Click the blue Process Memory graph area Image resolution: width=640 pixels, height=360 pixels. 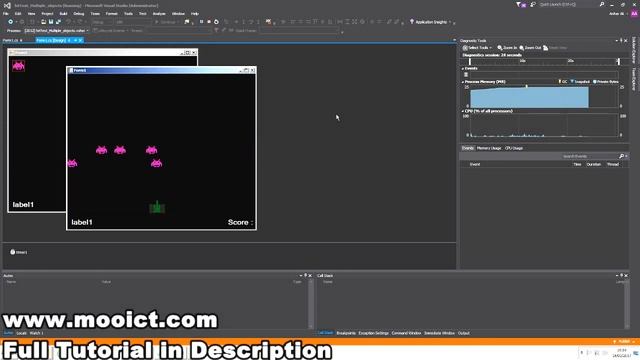[x=529, y=98]
